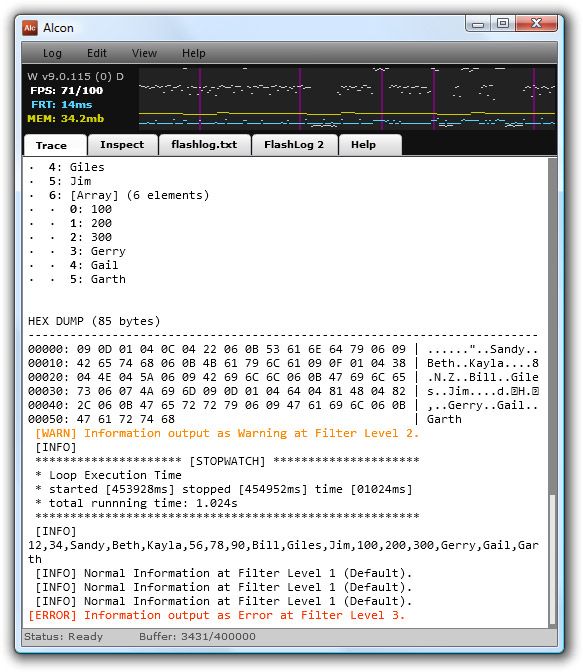Image resolution: width=583 pixels, height=672 pixels.
Task: Minimize the Alcon window
Action: pos(478,24)
